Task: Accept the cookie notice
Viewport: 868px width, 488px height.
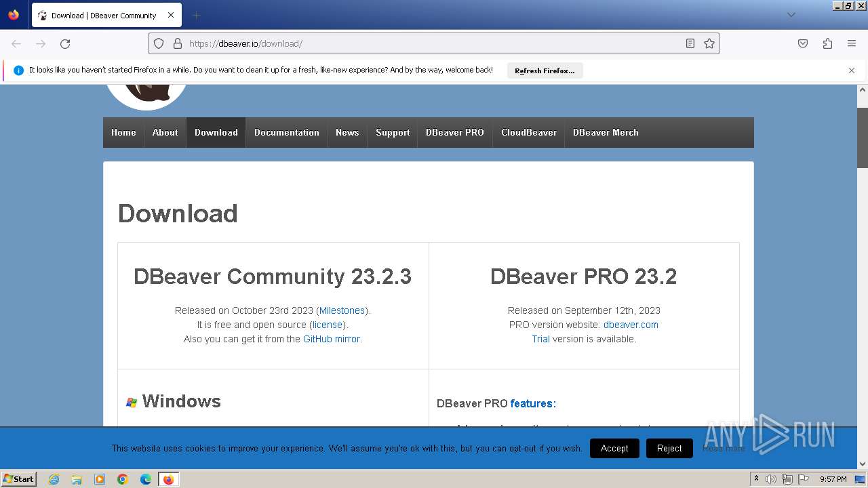Action: [614, 448]
